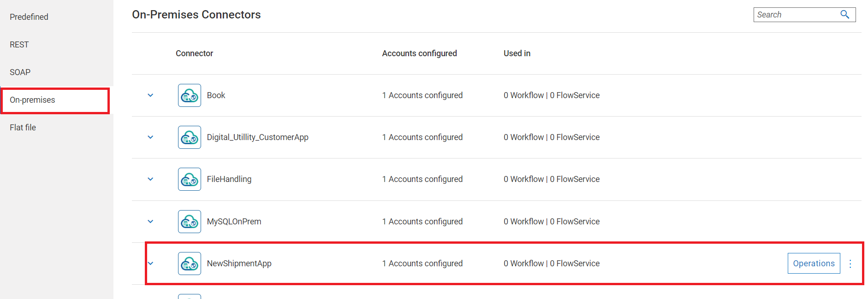Screen dimensions: 868x299
Task: Click the Book connector icon
Action: (x=189, y=95)
